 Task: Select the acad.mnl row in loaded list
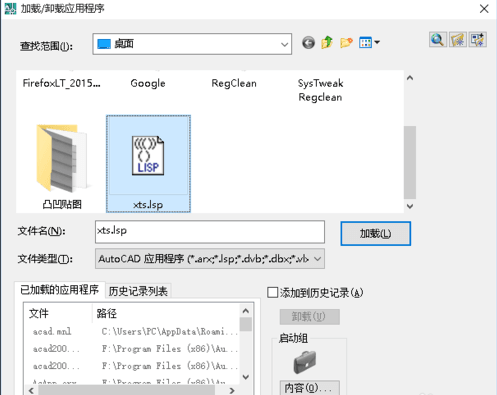[x=133, y=331]
